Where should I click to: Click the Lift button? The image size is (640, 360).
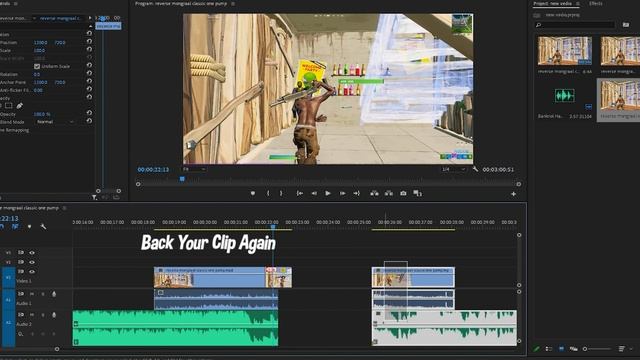click(x=374, y=193)
